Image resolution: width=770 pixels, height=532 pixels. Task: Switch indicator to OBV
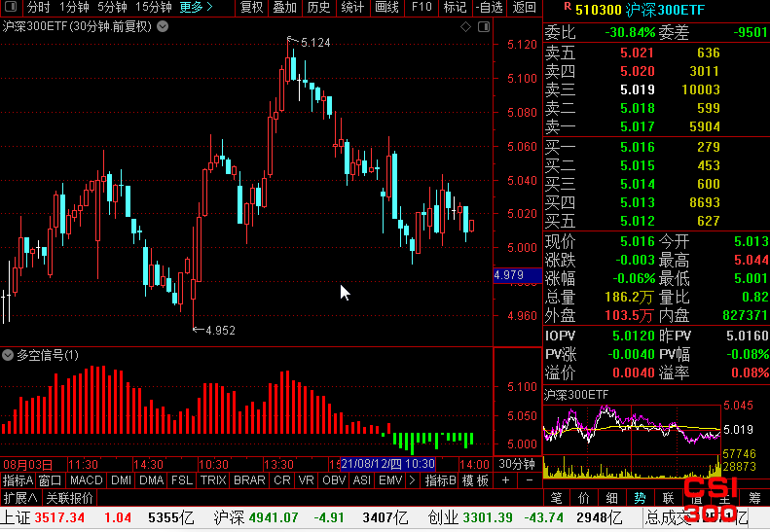pos(334,480)
